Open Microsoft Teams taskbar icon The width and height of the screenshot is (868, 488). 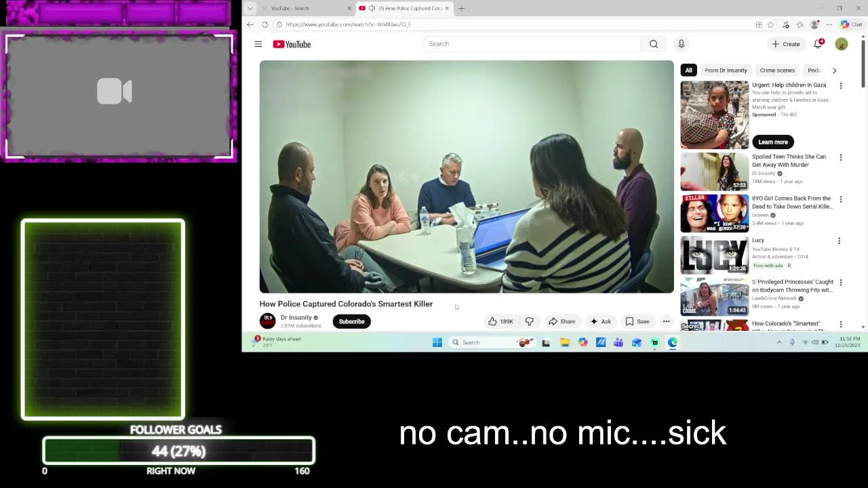[618, 342]
